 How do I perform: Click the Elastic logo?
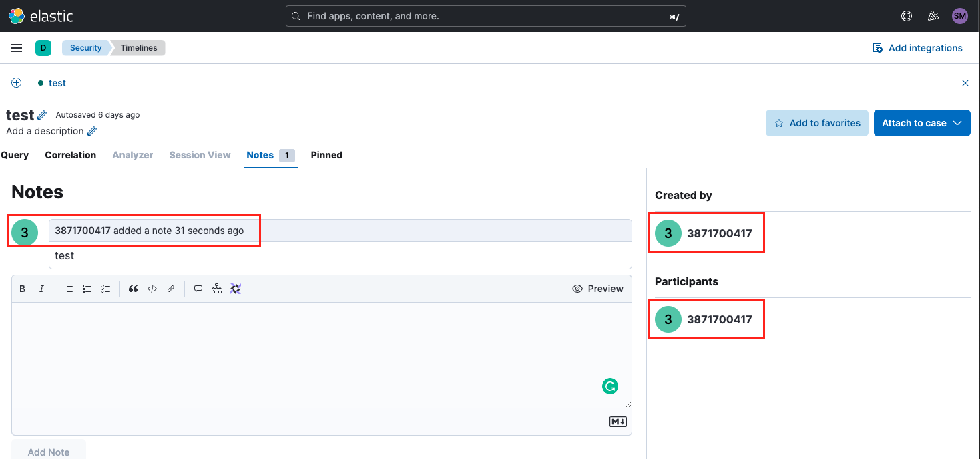click(x=41, y=16)
